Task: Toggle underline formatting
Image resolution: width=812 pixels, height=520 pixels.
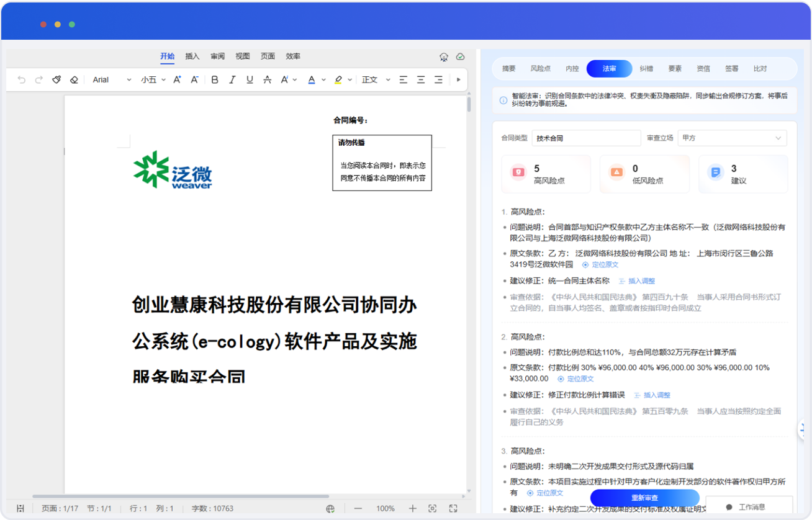Action: [x=250, y=79]
